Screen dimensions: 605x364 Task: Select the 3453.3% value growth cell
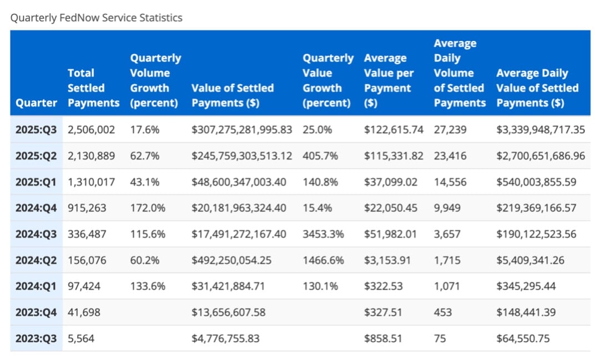tap(323, 234)
